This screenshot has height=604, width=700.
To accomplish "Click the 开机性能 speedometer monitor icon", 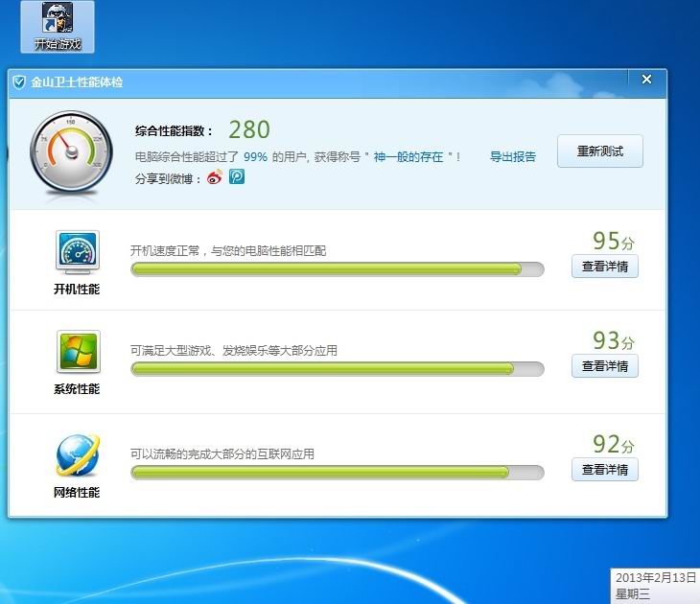I will [x=78, y=252].
